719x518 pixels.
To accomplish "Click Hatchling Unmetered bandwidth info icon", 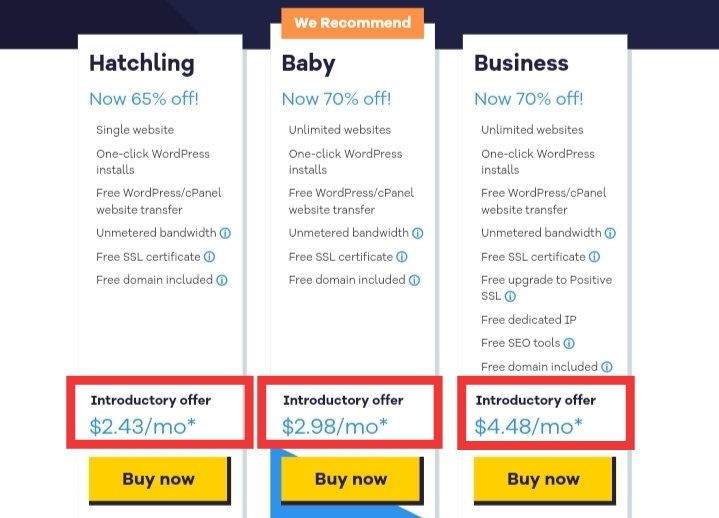I will 225,233.
